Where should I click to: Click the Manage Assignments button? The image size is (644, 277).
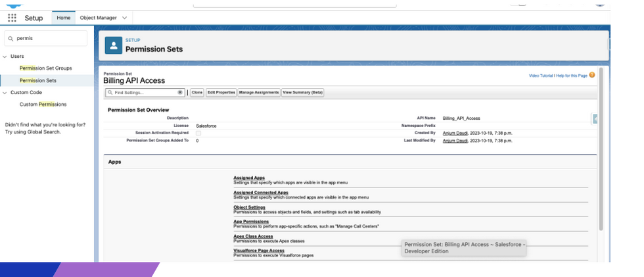[x=259, y=93]
